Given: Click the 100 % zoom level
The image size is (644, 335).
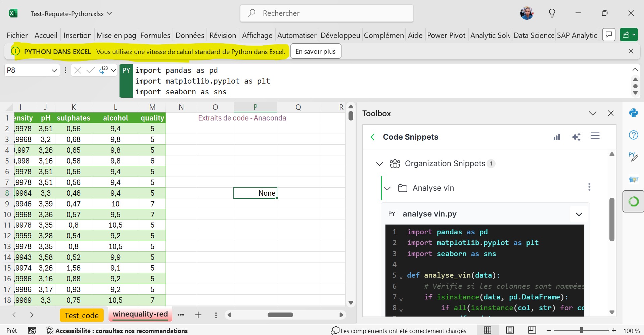Looking at the screenshot, I should click(x=631, y=331).
